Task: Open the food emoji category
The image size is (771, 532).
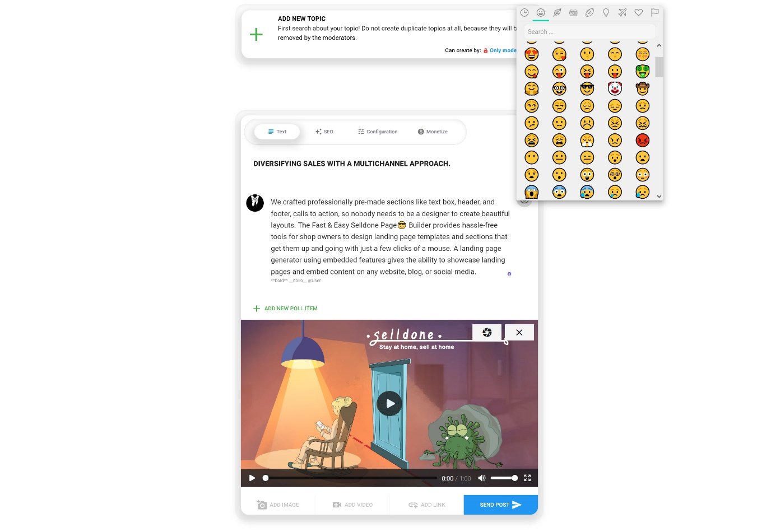Action: click(x=573, y=12)
